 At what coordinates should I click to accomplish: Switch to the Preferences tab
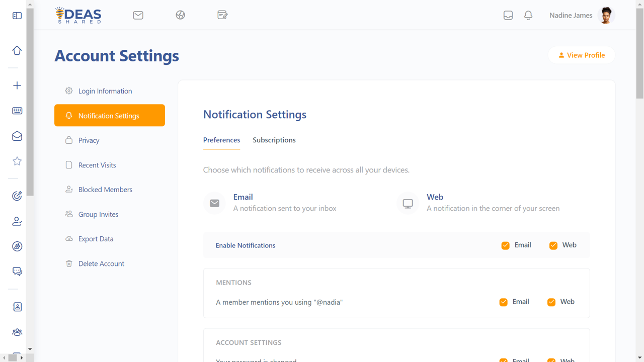[x=221, y=140]
